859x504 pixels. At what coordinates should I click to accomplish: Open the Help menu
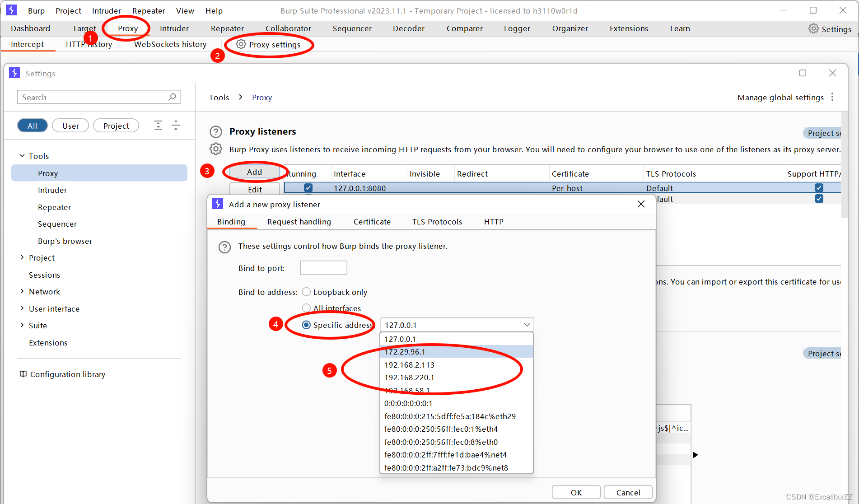tap(214, 11)
